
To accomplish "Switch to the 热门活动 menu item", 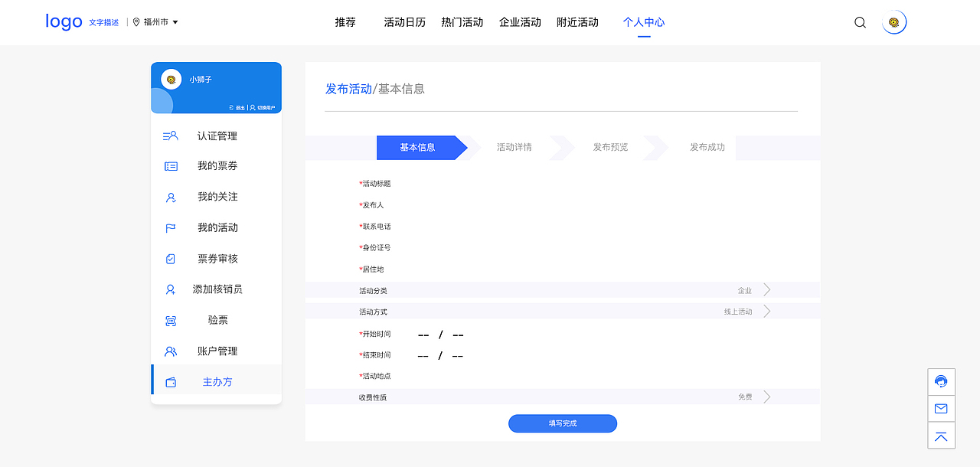I will tap(462, 22).
